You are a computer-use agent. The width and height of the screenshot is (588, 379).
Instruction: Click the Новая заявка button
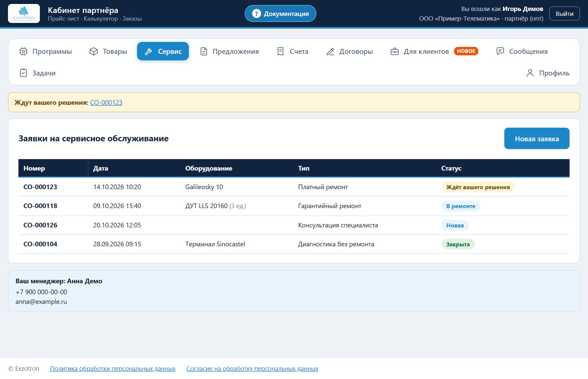click(x=537, y=139)
